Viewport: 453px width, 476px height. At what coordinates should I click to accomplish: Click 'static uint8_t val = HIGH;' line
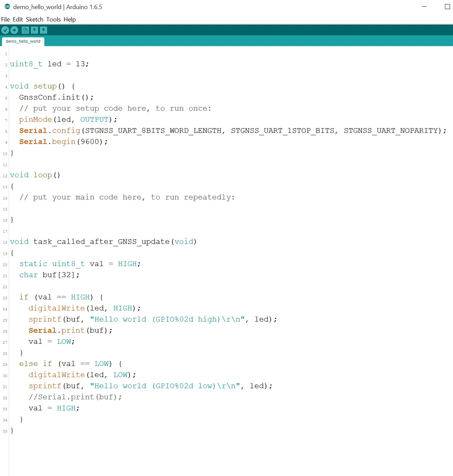[x=80, y=264]
